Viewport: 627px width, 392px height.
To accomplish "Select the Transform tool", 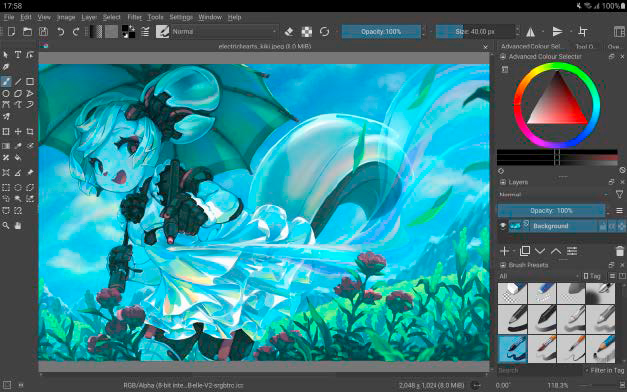I will (6, 132).
